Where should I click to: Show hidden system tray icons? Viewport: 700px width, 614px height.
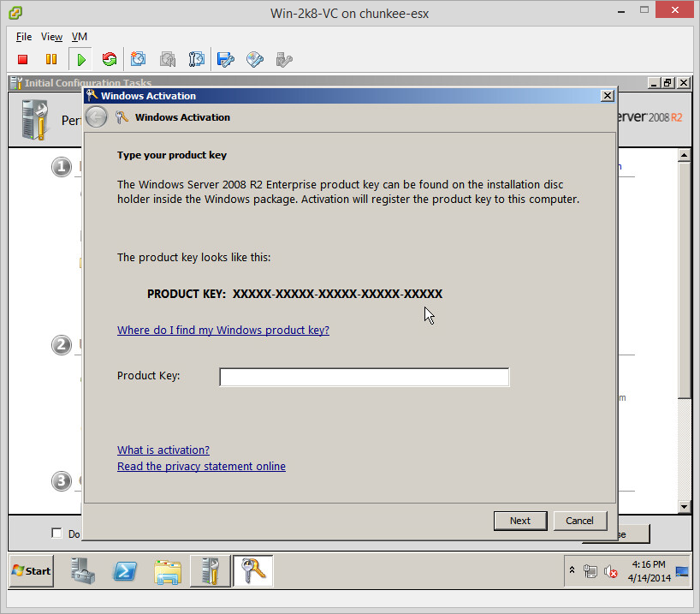pos(572,570)
